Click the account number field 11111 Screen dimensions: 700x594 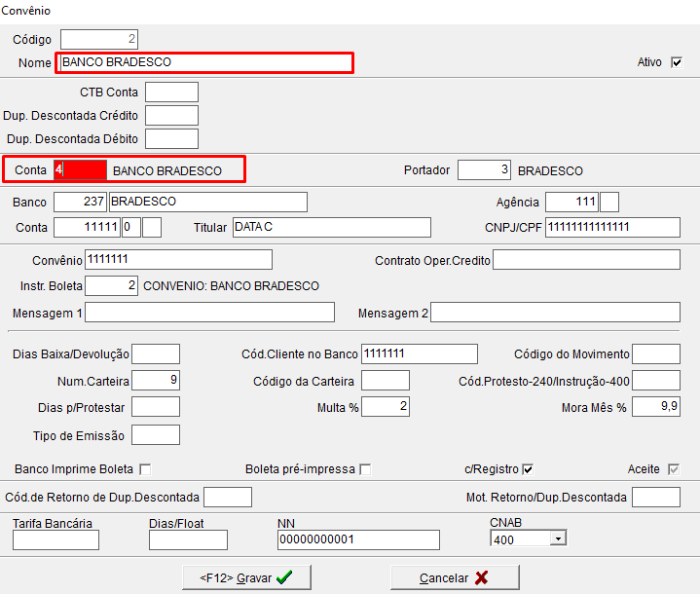click(87, 227)
